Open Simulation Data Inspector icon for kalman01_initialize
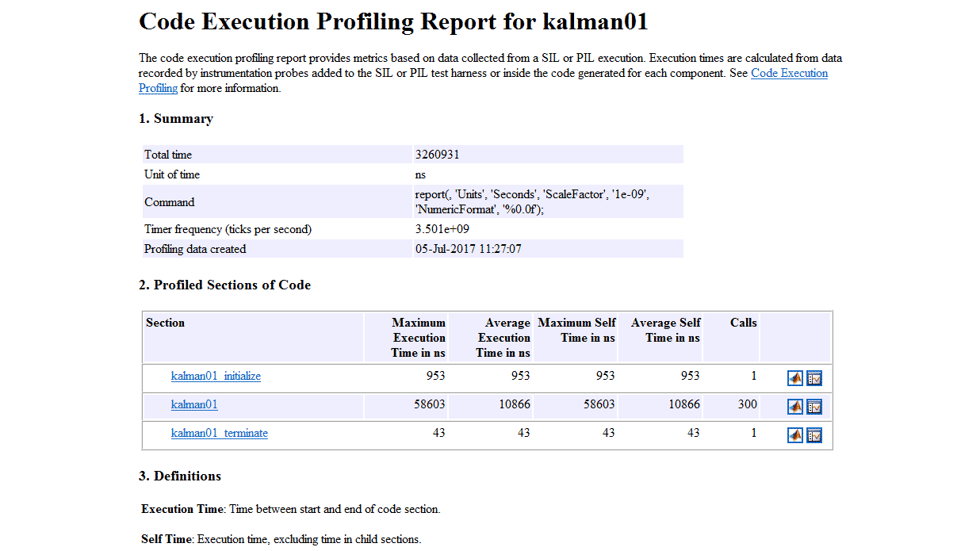The image size is (980, 551). coord(814,378)
